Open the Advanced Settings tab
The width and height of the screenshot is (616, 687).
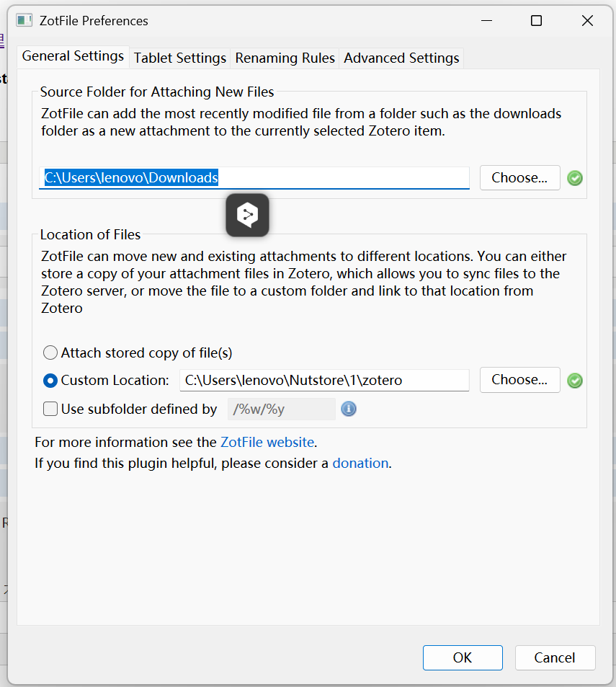pyautogui.click(x=401, y=58)
